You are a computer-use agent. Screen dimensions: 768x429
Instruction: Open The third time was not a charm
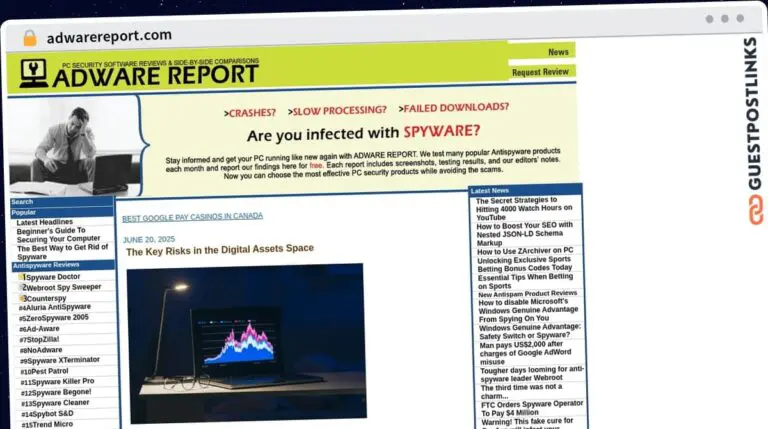(x=522, y=391)
